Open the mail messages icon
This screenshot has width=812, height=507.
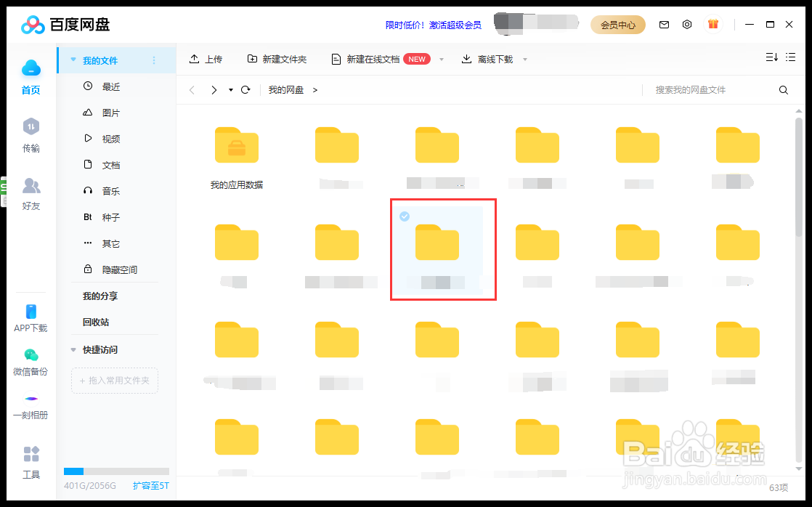click(x=664, y=25)
